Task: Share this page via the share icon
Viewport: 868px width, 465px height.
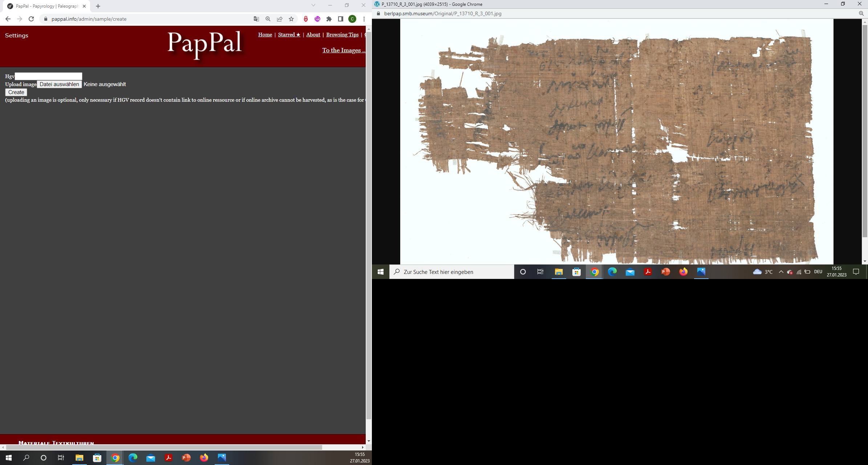Action: click(x=280, y=19)
